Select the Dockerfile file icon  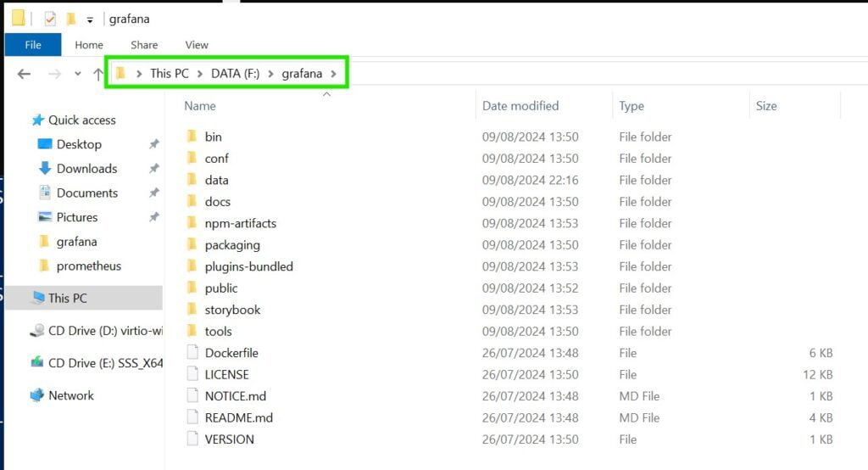point(192,353)
